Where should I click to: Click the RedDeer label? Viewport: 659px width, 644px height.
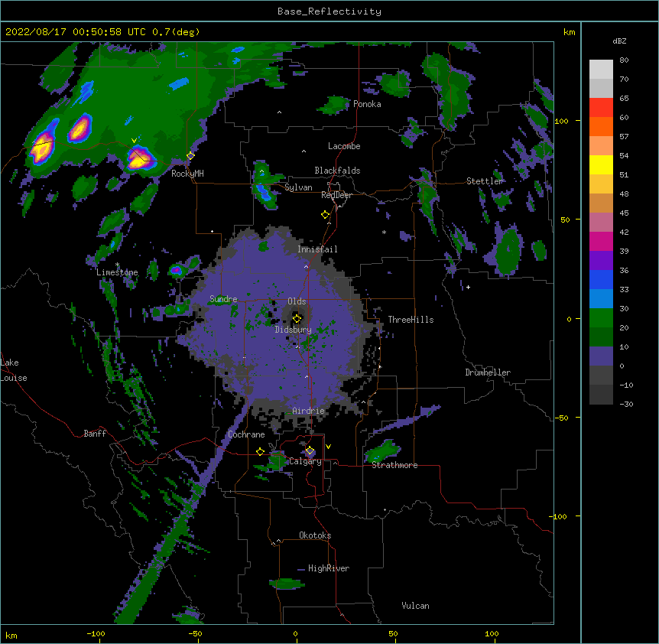336,195
